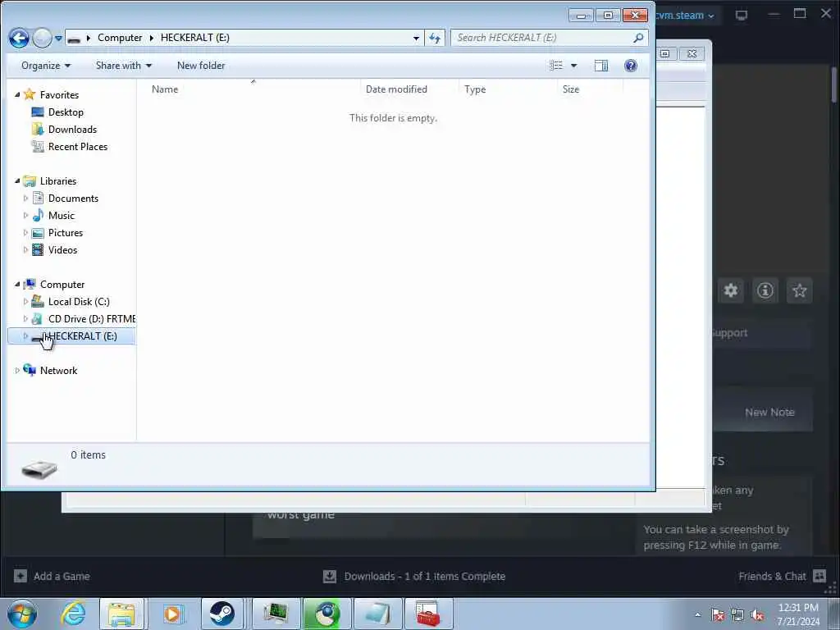The image size is (840, 630).
Task: Collapse the Computer group
Action: click(x=17, y=284)
